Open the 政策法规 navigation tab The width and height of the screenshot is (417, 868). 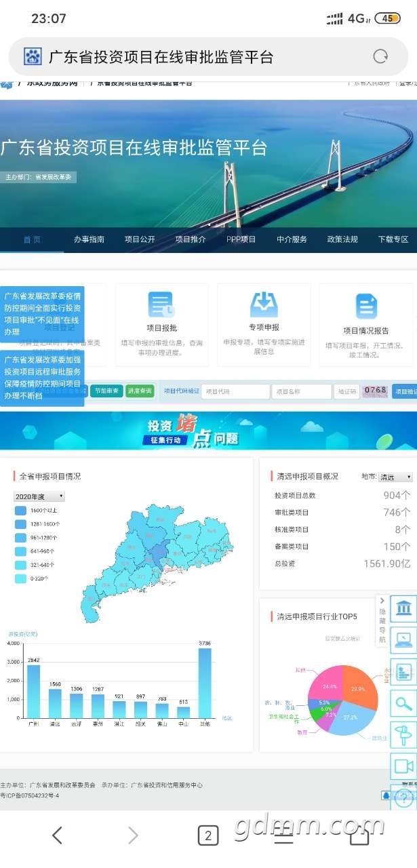pyautogui.click(x=342, y=239)
